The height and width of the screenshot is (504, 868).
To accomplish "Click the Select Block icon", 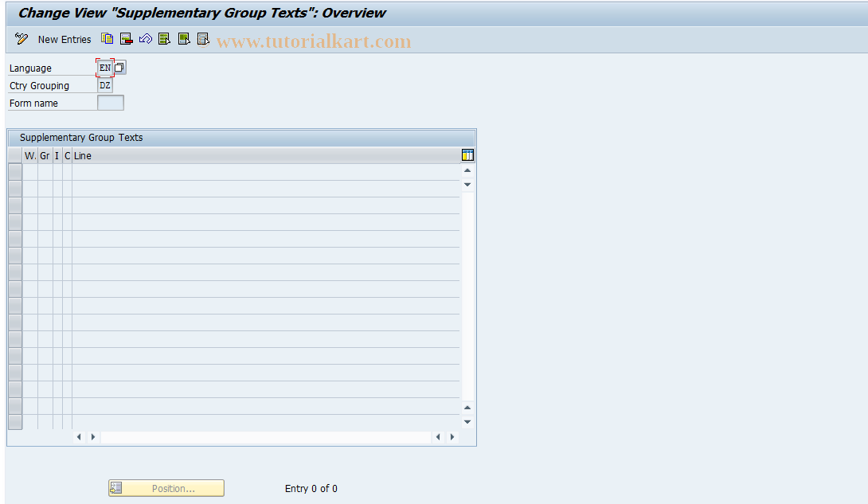I will [184, 39].
